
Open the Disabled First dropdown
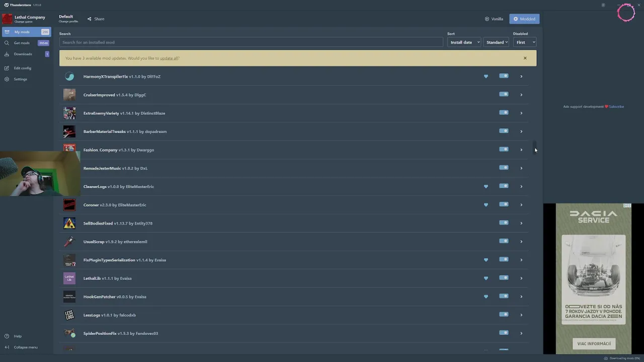525,42
